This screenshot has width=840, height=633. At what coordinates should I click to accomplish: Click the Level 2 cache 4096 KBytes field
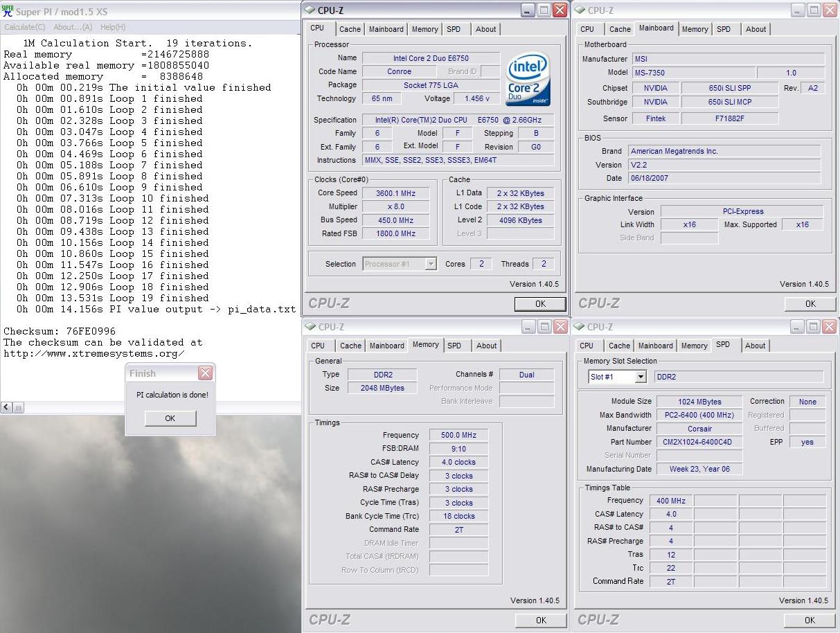520,220
